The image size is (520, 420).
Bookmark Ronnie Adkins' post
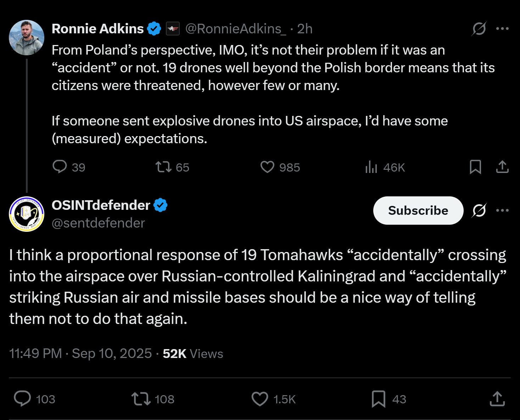pyautogui.click(x=475, y=167)
